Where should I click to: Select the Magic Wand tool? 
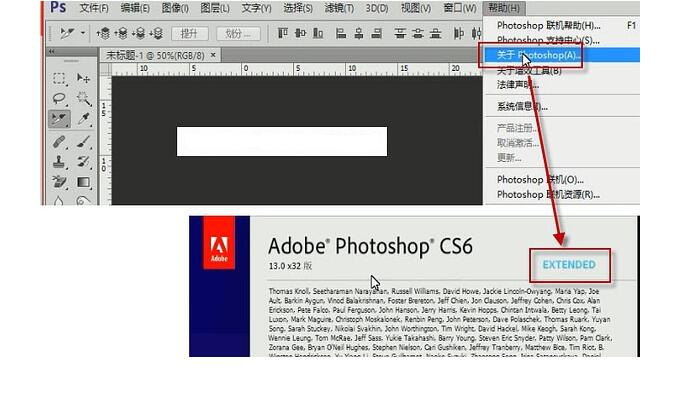click(83, 99)
